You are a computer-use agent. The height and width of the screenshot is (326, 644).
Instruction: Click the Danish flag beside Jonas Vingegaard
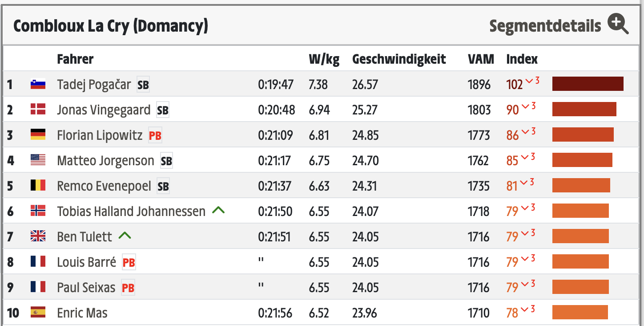pyautogui.click(x=38, y=110)
